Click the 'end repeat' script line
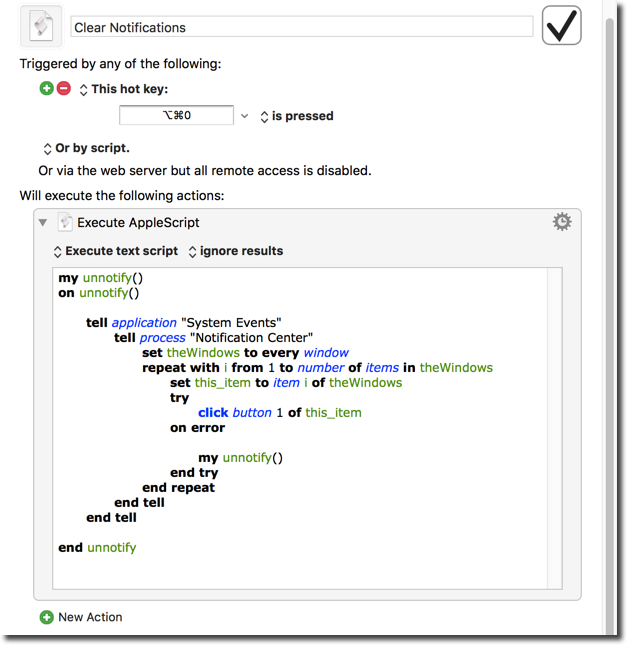 click(x=179, y=487)
